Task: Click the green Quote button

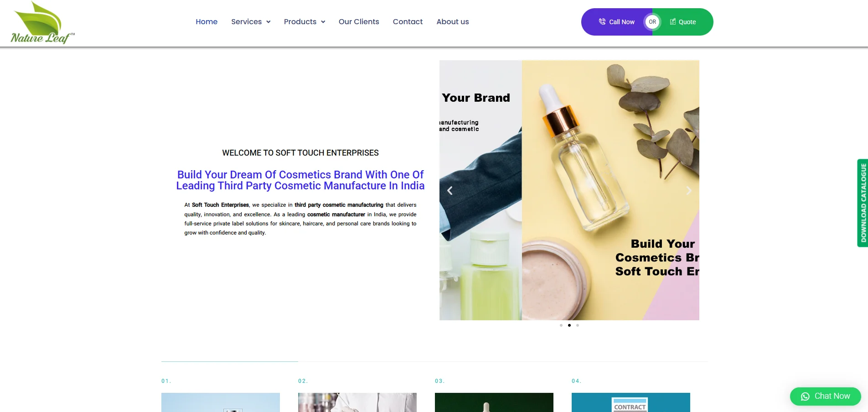Action: click(682, 21)
